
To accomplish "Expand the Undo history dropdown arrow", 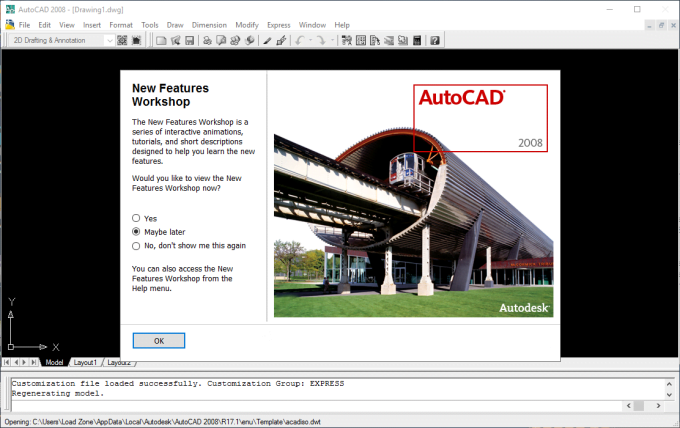I will coord(310,41).
